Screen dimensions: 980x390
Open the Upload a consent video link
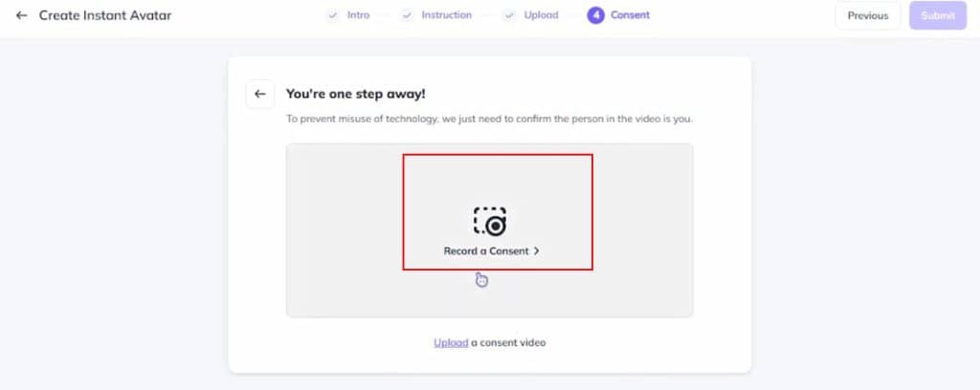coord(451,342)
